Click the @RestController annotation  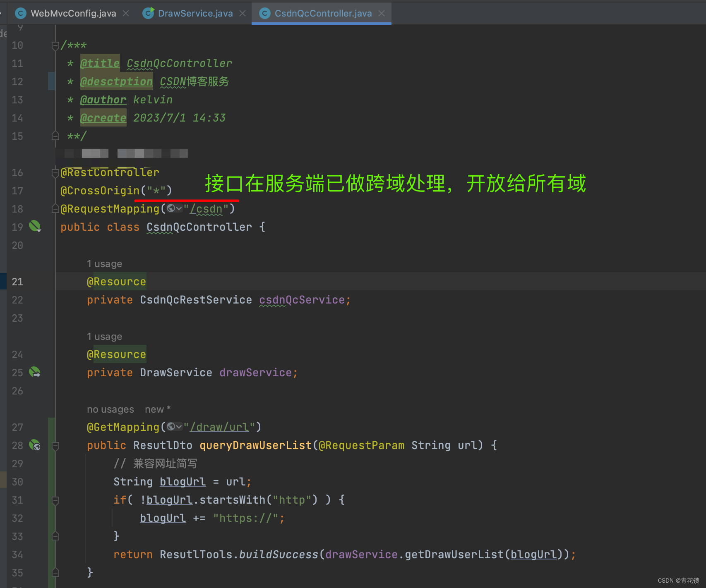tap(110, 172)
